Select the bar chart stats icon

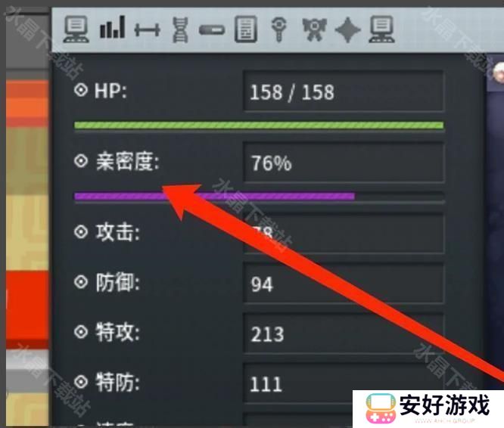(112, 28)
